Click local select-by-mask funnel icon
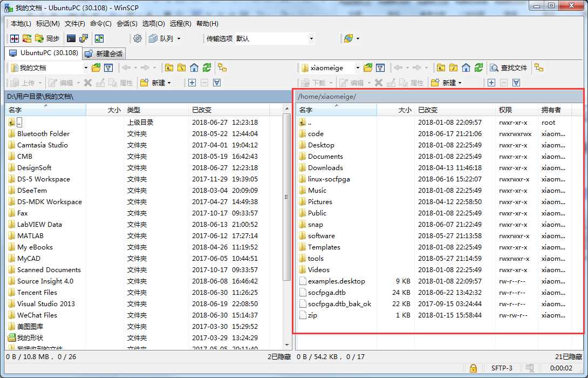 pos(217,83)
